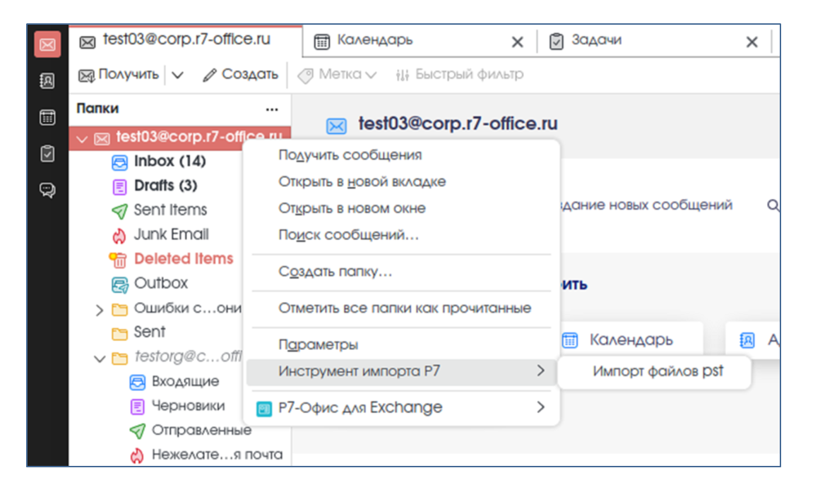Click the Sent Items paper plane icon
The image size is (832, 504).
coord(120,211)
